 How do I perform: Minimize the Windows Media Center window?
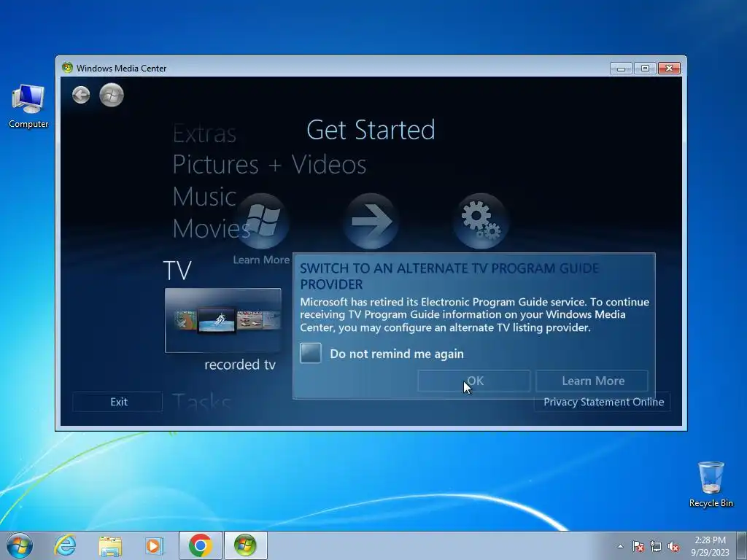coord(621,68)
